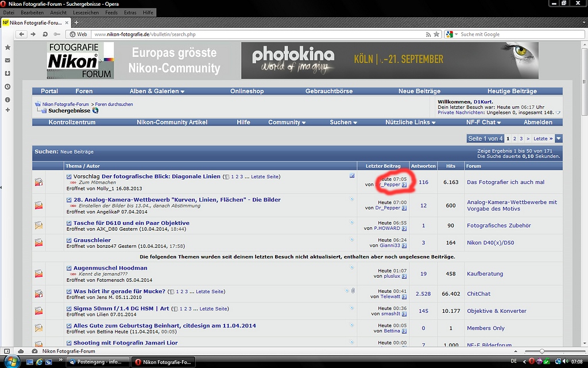Add a panel with sidebar plus button
Viewport: 588px width, 368px height.
point(7,110)
